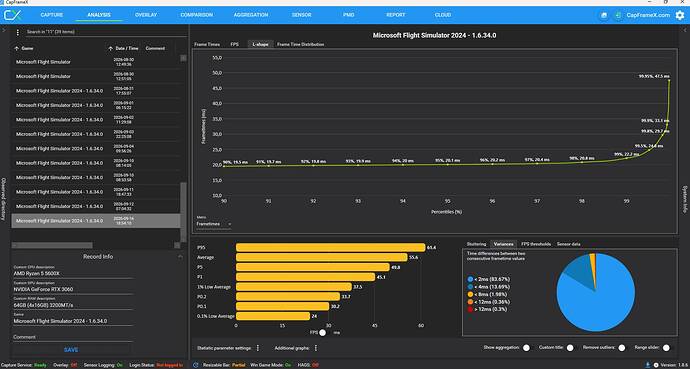Select record dated 2026-08-31 17:55:07
Screen dimensions: 690x369
click(x=96, y=91)
